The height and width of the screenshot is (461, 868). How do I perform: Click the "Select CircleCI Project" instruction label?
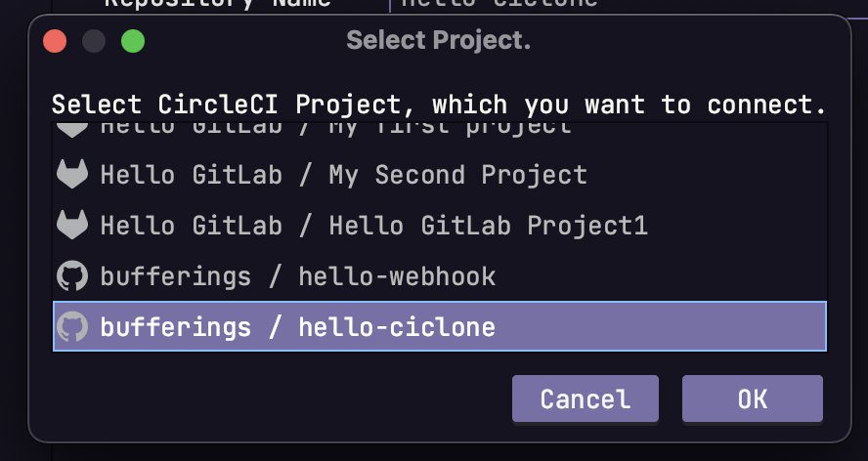[x=438, y=104]
